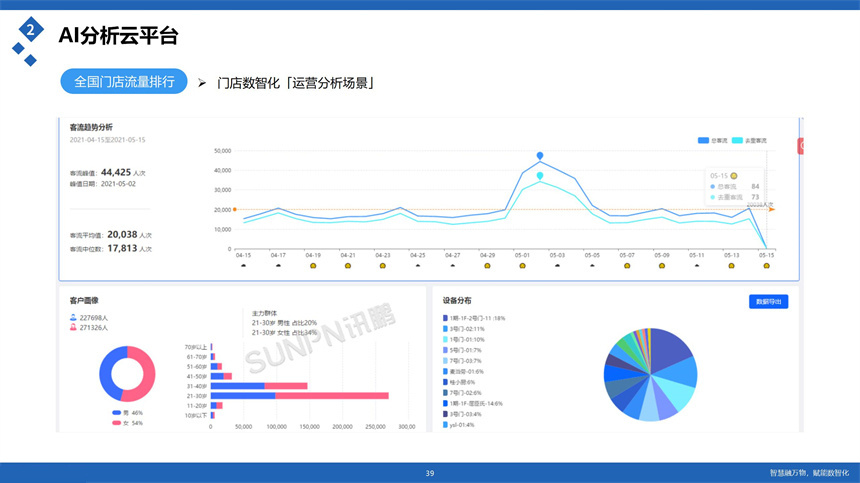
Task: Toggle the 总客流 legend swatch in trend chart
Action: coord(703,140)
